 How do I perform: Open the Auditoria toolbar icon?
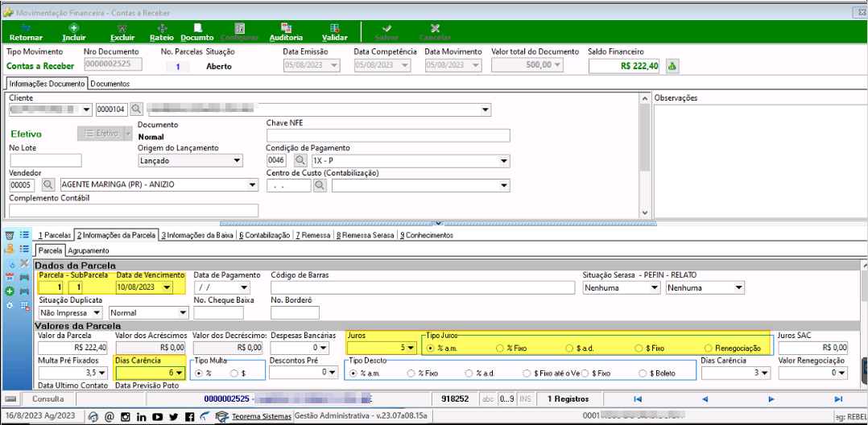pyautogui.click(x=286, y=28)
